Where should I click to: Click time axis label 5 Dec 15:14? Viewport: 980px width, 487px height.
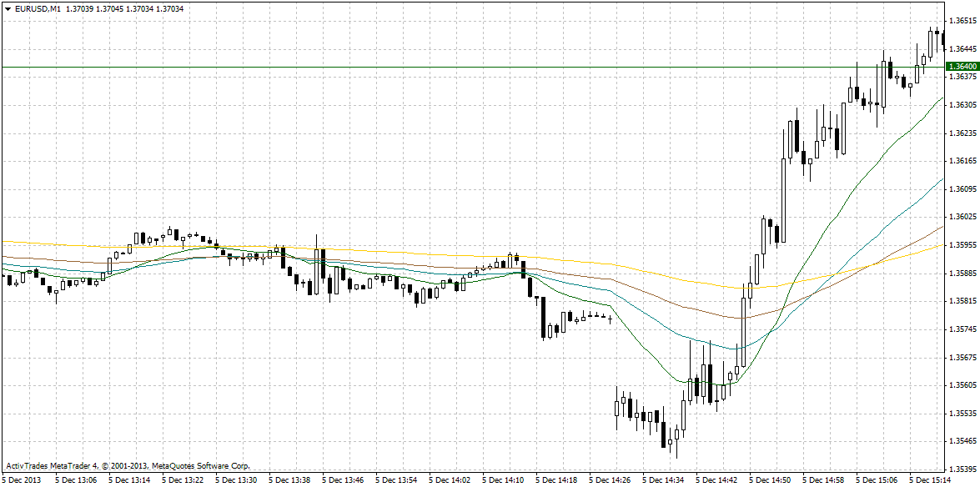tap(932, 480)
